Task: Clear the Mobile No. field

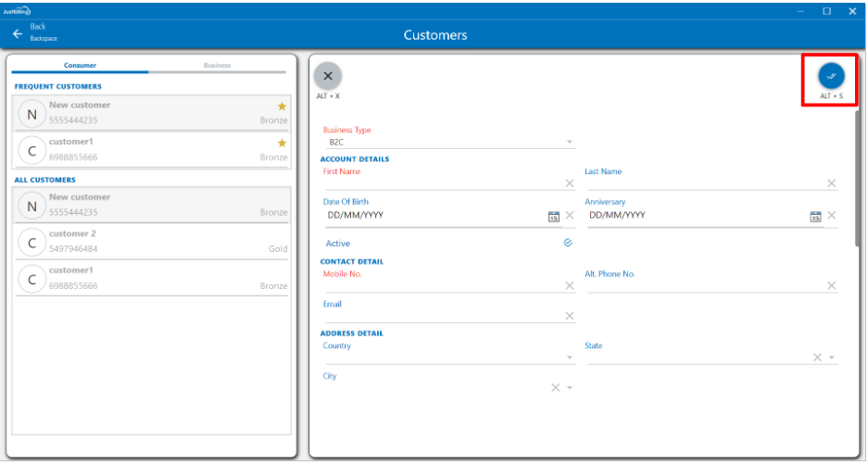Action: (x=569, y=285)
